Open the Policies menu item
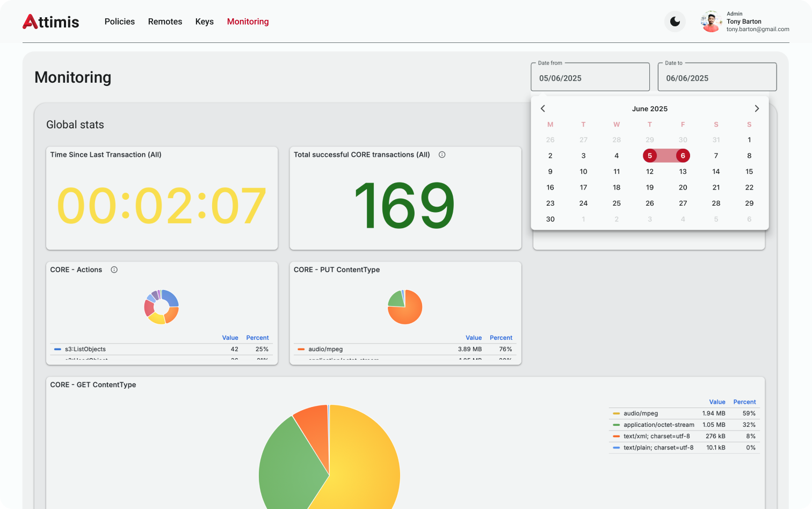Image resolution: width=812 pixels, height=509 pixels. (x=119, y=21)
